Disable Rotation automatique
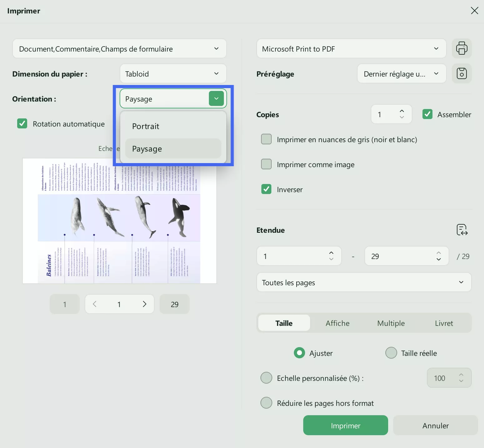This screenshot has height=448, width=484. click(x=22, y=124)
